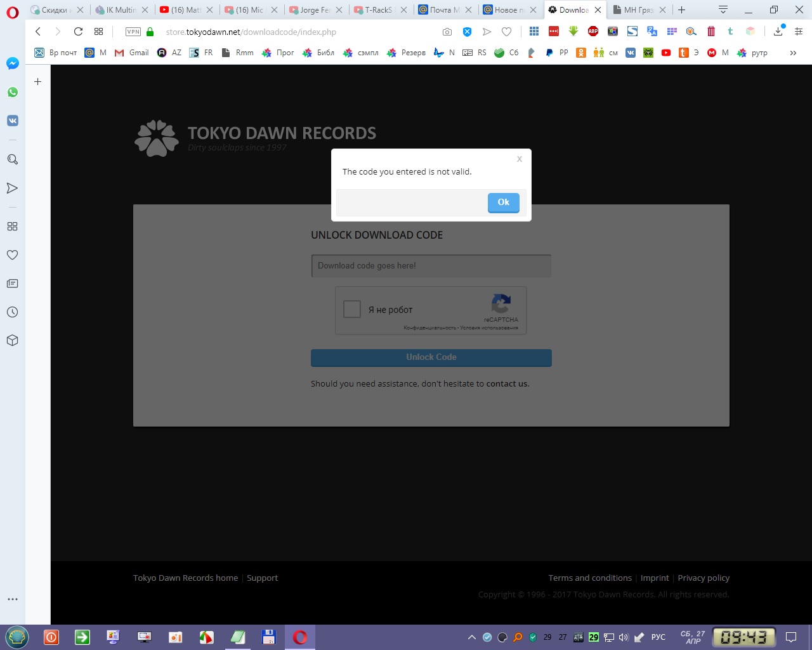
Task: Open the WhatsApp sidebar panel
Action: click(x=12, y=92)
